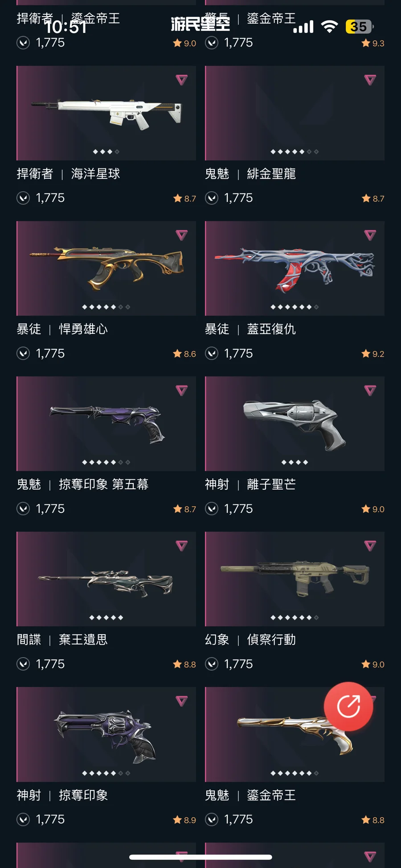Tap the star rating 9.2 of 蓋亞復仇
Viewport: 401px width, 868px height.
click(373, 354)
